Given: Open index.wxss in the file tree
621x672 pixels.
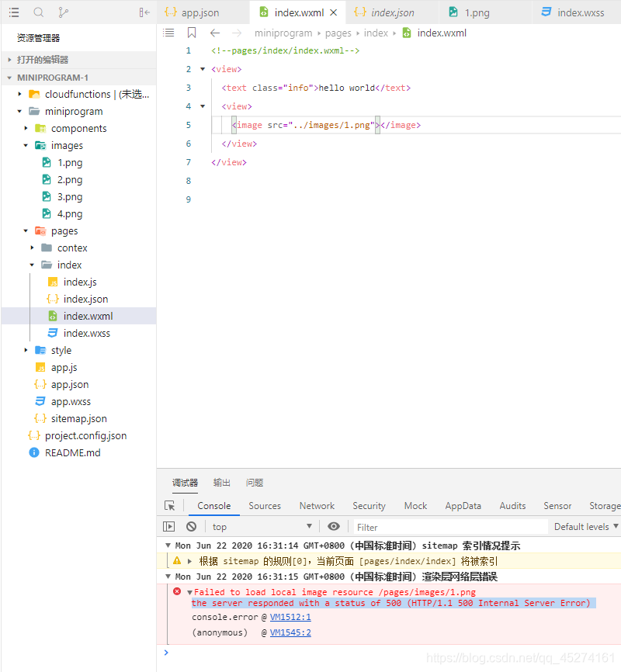Looking at the screenshot, I should (79, 333).
